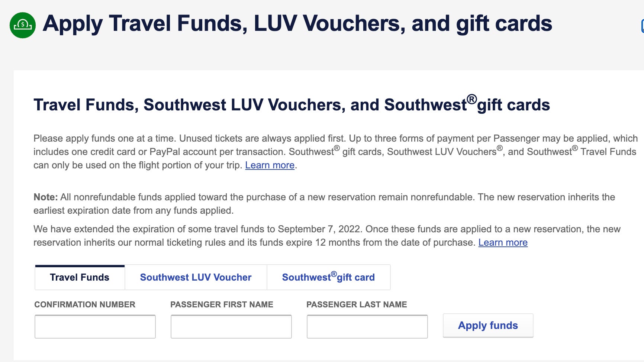
Task: Click the partially visible blue icon at top right
Action: 642,26
